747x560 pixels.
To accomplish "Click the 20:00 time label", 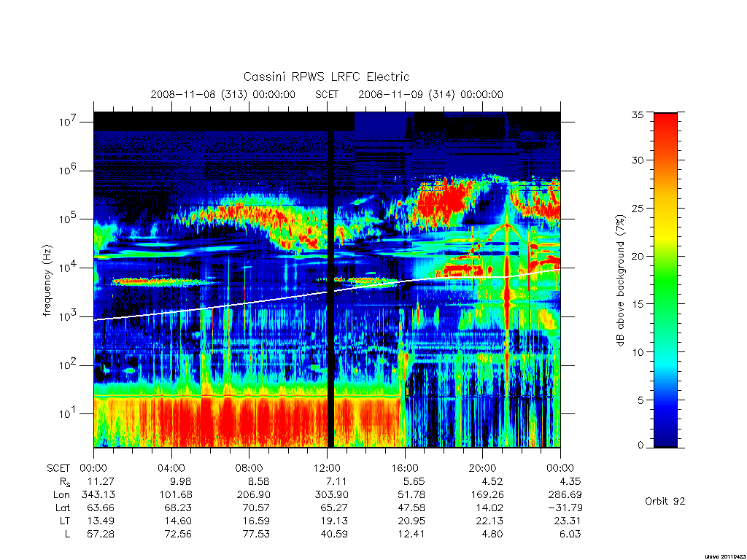I will coord(482,468).
